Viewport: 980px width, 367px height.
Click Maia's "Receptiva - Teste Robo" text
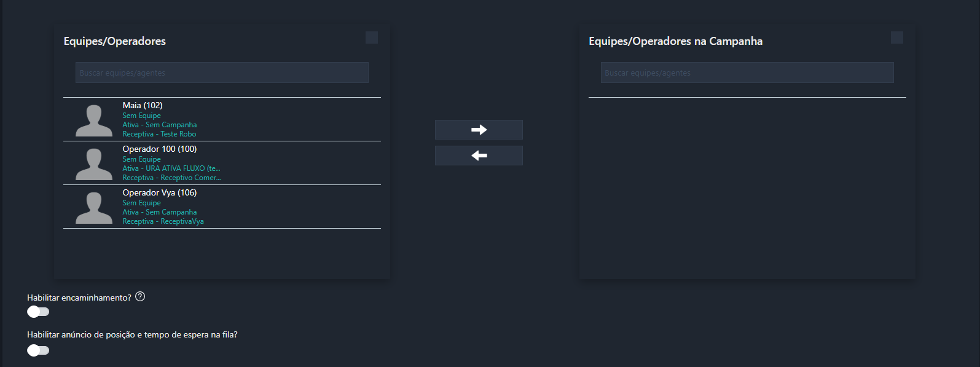(159, 134)
